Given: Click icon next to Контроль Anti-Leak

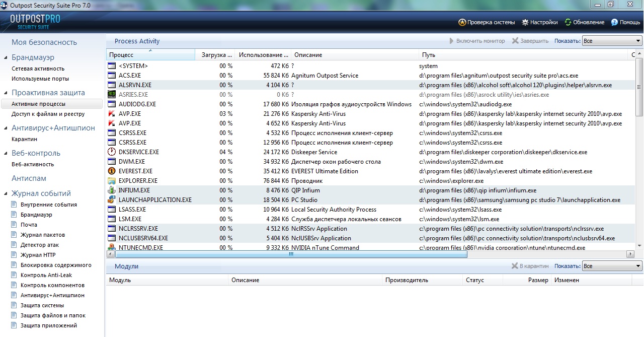Looking at the screenshot, I should [15, 275].
